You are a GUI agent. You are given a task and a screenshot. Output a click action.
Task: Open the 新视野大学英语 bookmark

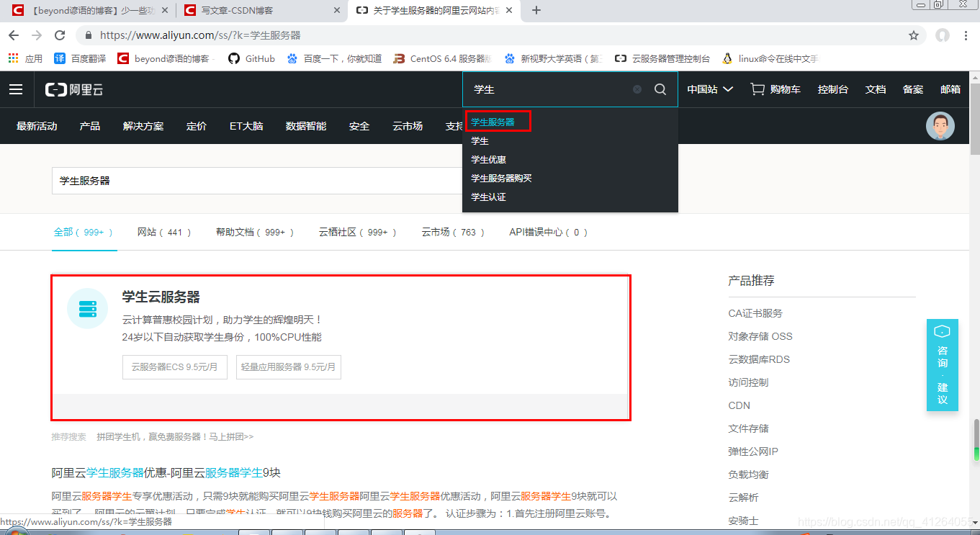553,58
